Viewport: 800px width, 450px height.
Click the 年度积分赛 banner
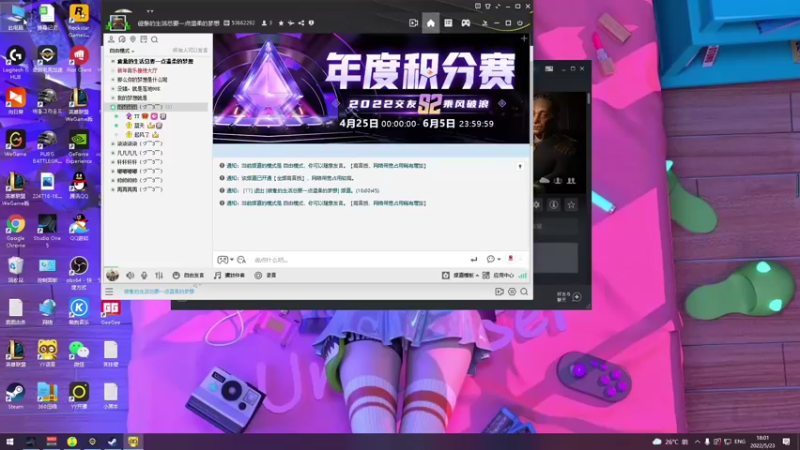coord(371,89)
